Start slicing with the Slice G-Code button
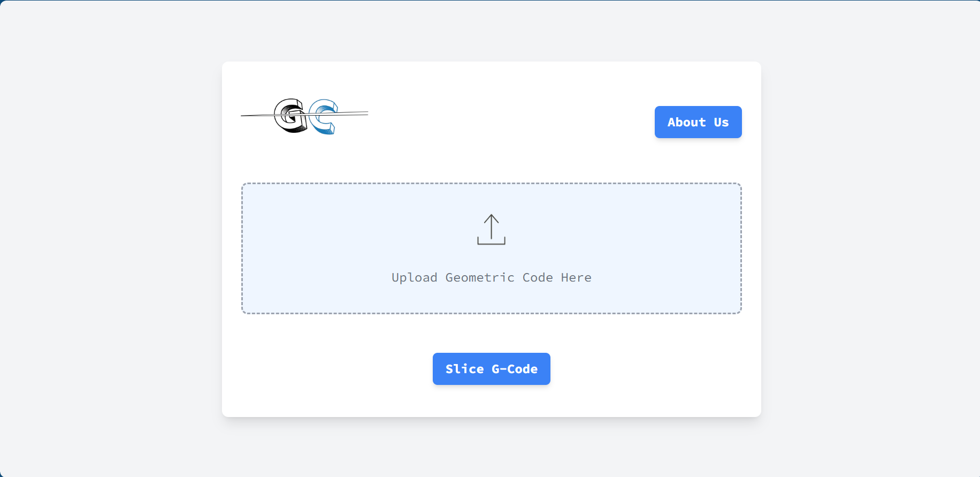Viewport: 980px width, 477px height. (x=491, y=369)
